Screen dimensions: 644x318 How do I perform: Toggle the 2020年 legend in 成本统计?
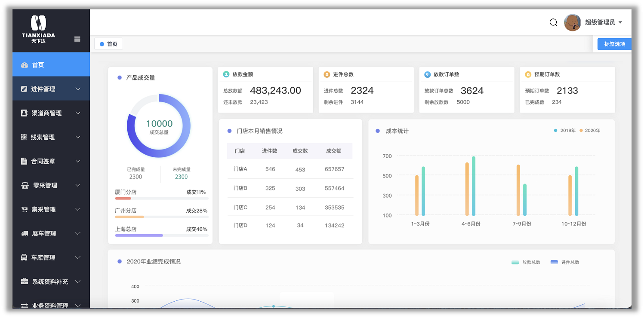(590, 131)
